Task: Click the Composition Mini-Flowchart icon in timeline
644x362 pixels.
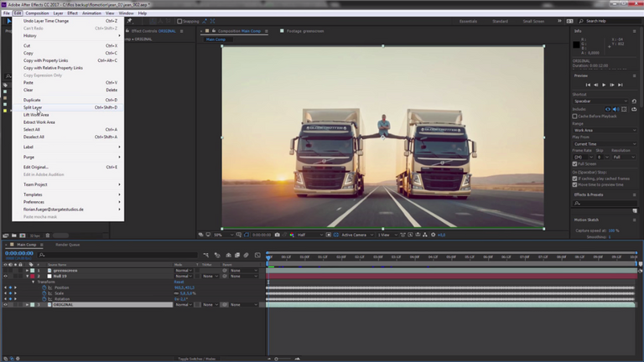Action: click(205, 256)
